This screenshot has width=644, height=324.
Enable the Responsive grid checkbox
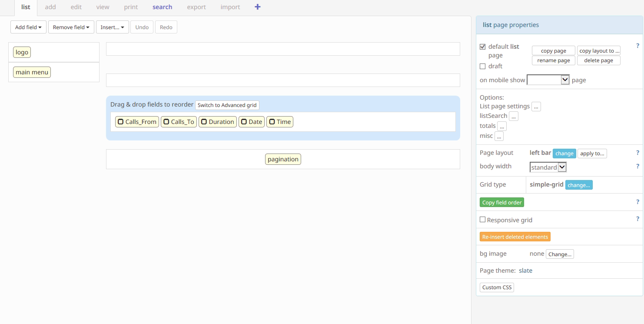[x=482, y=220]
